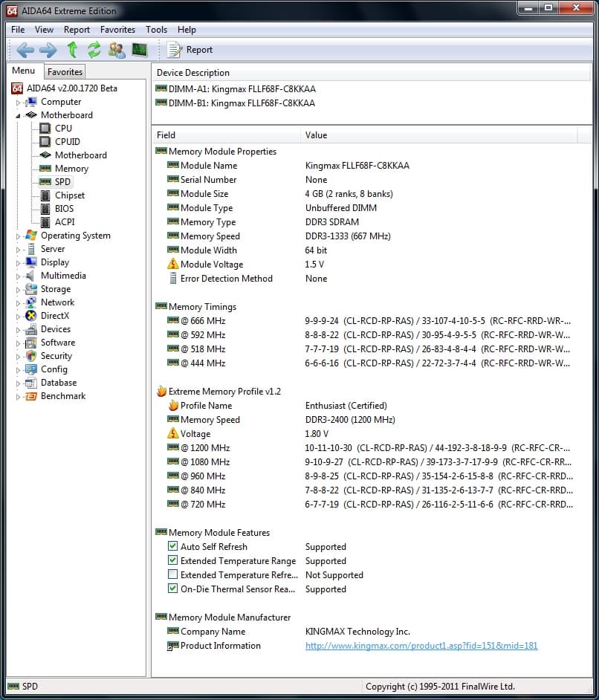Click the Module Voltage warning icon
The image size is (599, 700).
[x=172, y=264]
